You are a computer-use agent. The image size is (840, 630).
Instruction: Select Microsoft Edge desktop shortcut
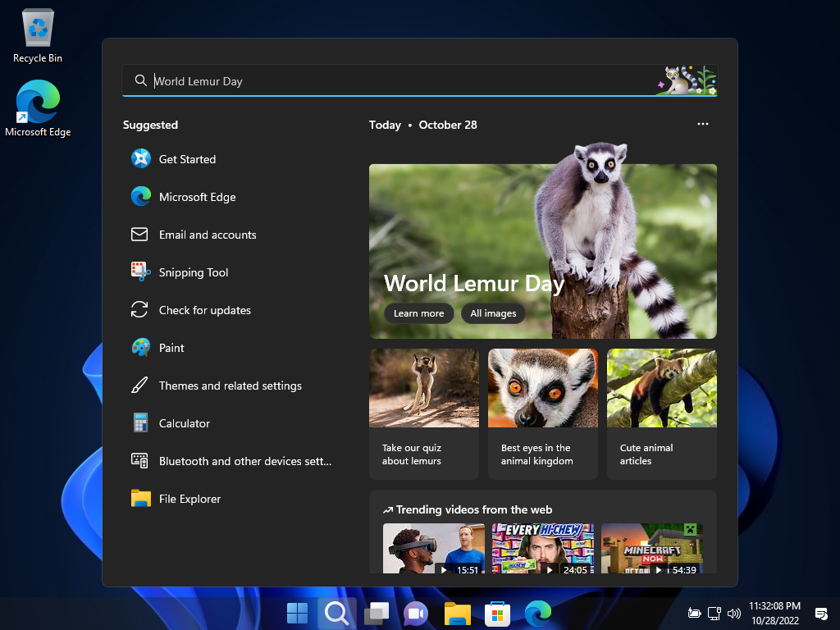pos(38,108)
